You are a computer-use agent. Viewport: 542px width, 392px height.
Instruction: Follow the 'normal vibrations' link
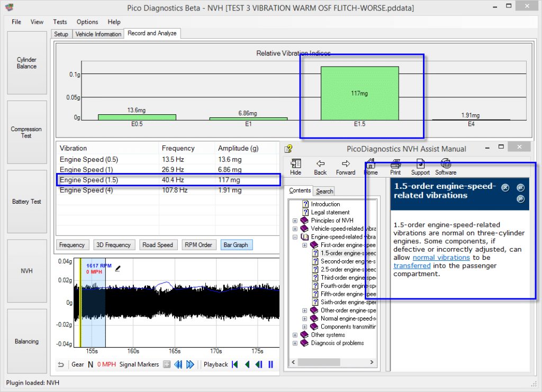pyautogui.click(x=441, y=258)
